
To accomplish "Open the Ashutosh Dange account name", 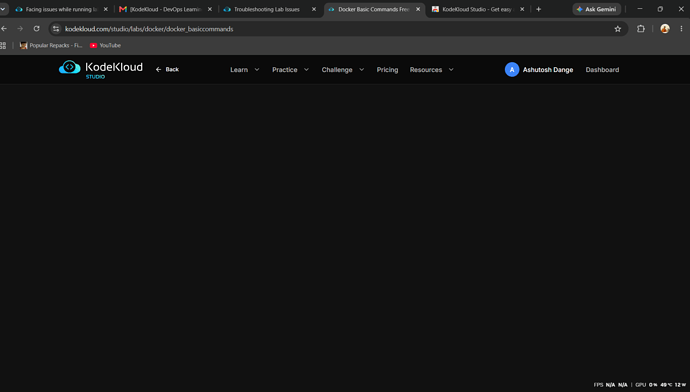I will point(548,70).
